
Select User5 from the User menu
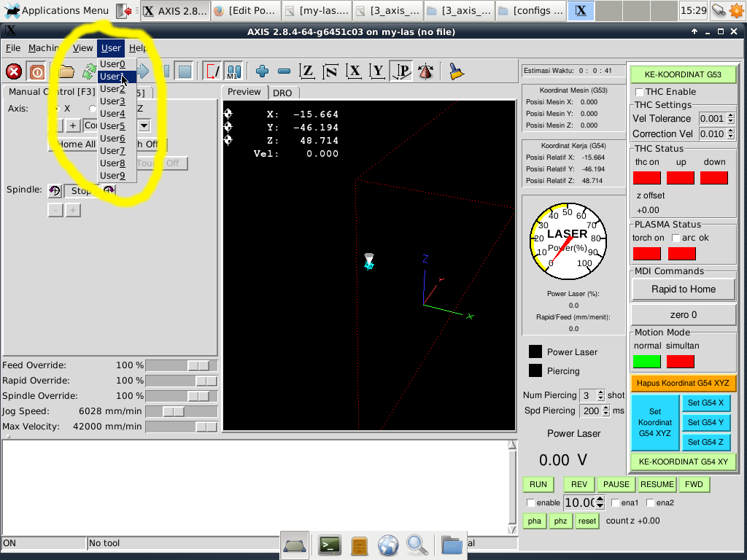pos(112,126)
